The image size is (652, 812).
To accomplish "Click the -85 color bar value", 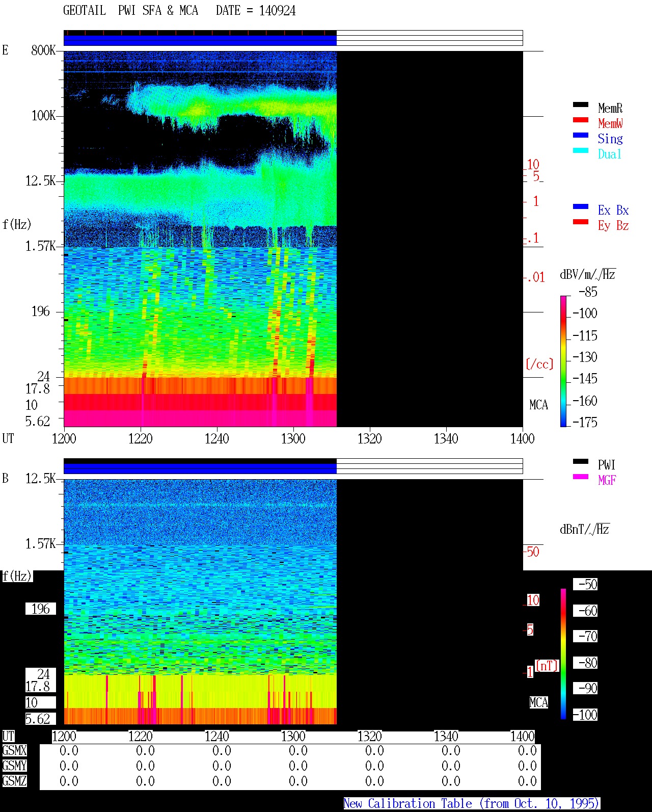I will (x=588, y=292).
